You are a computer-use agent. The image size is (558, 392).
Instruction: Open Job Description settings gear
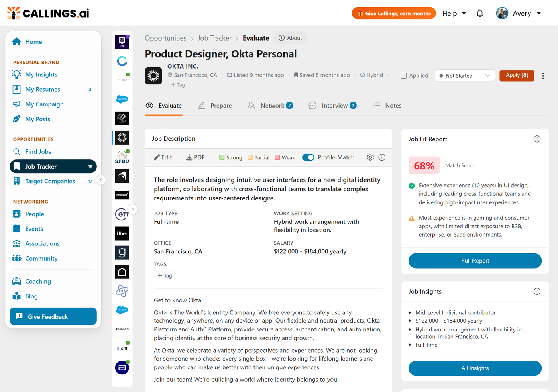point(370,157)
